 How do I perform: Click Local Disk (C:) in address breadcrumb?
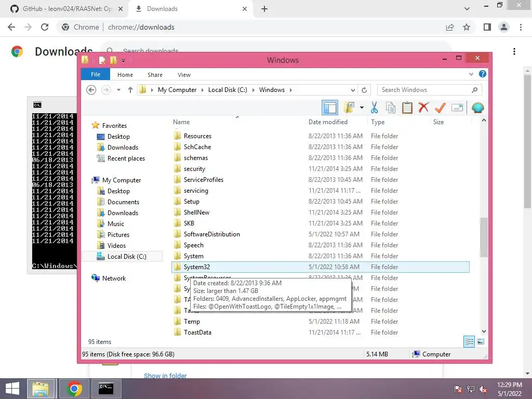[228, 90]
